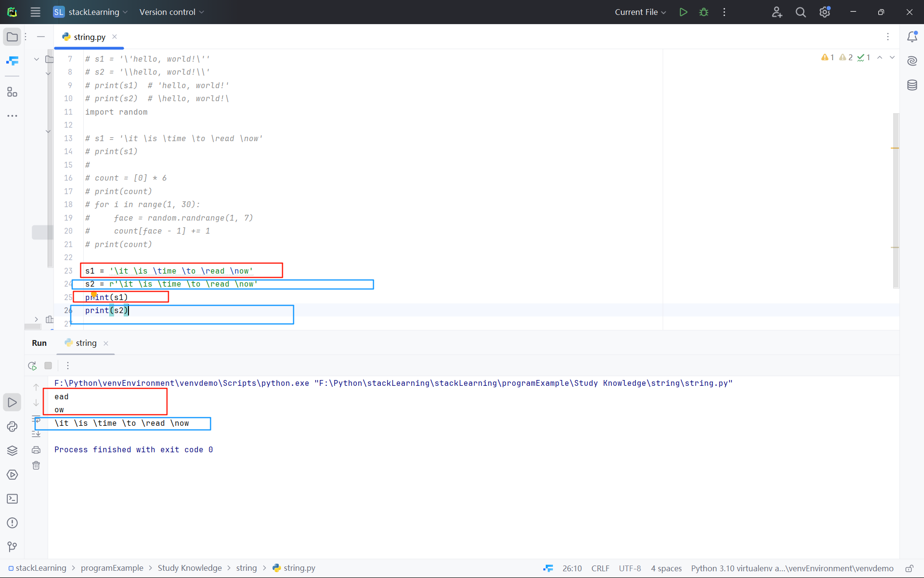Rerun the string script in the Run panel
This screenshot has width=924, height=578.
pyautogui.click(x=32, y=366)
